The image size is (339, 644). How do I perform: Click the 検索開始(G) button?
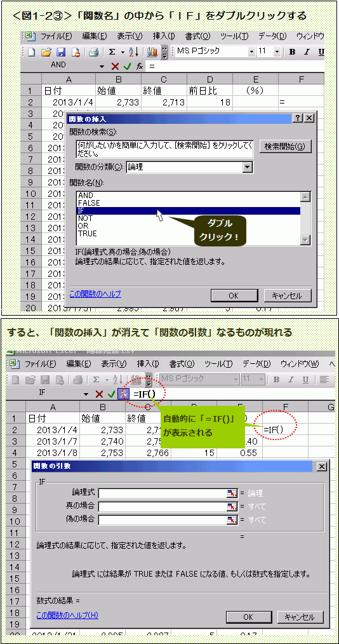pos(285,147)
